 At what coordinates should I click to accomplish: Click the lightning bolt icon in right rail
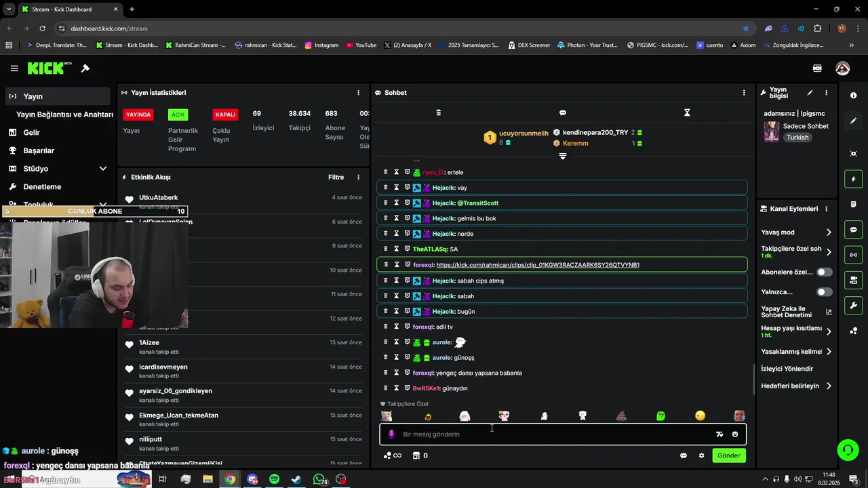(x=853, y=179)
